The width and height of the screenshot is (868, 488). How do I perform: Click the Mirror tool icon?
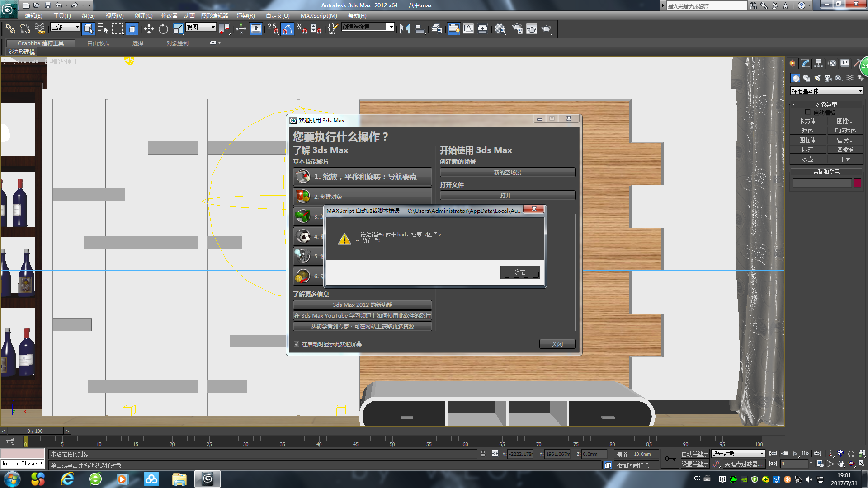[405, 29]
